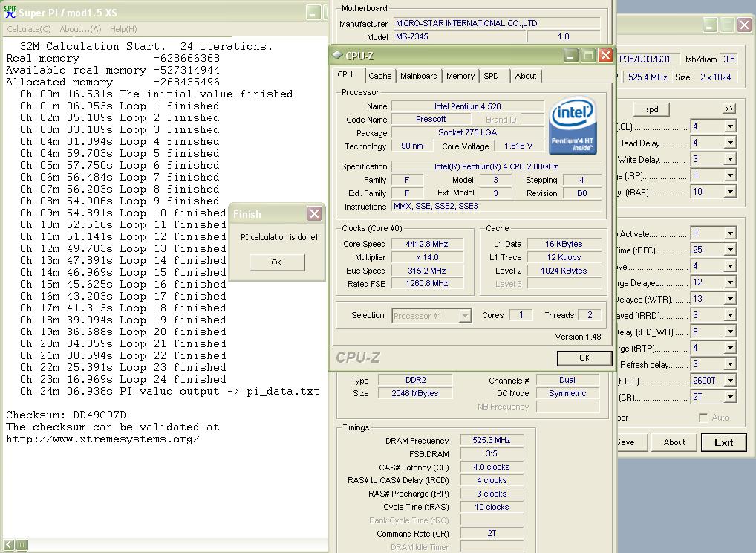
Task: Switch to the Memory tab in CPU-Z
Action: pos(460,76)
